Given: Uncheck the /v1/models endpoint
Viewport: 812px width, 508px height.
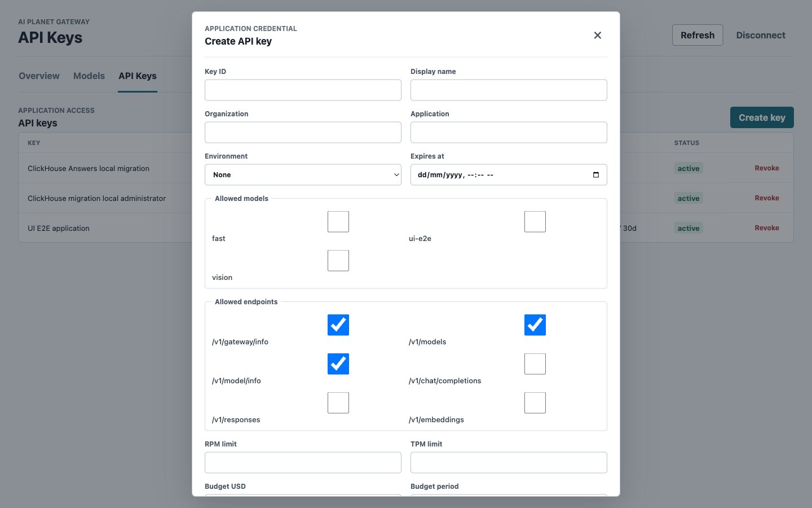Looking at the screenshot, I should click(535, 325).
